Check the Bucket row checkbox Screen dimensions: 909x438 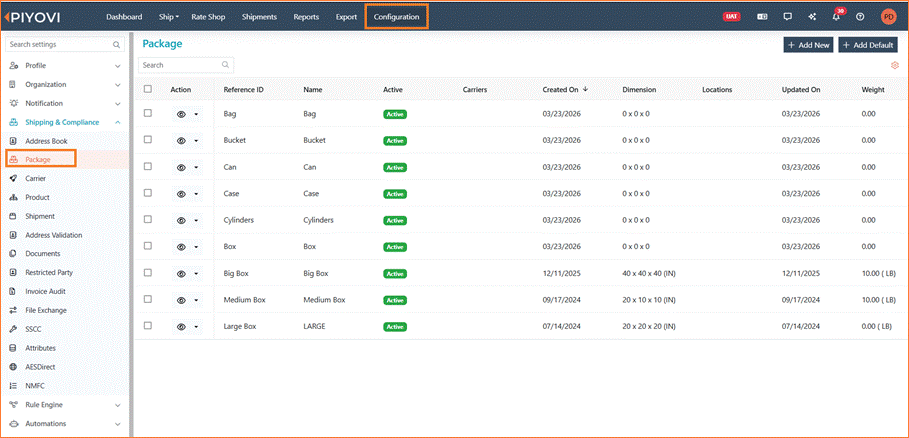[148, 140]
